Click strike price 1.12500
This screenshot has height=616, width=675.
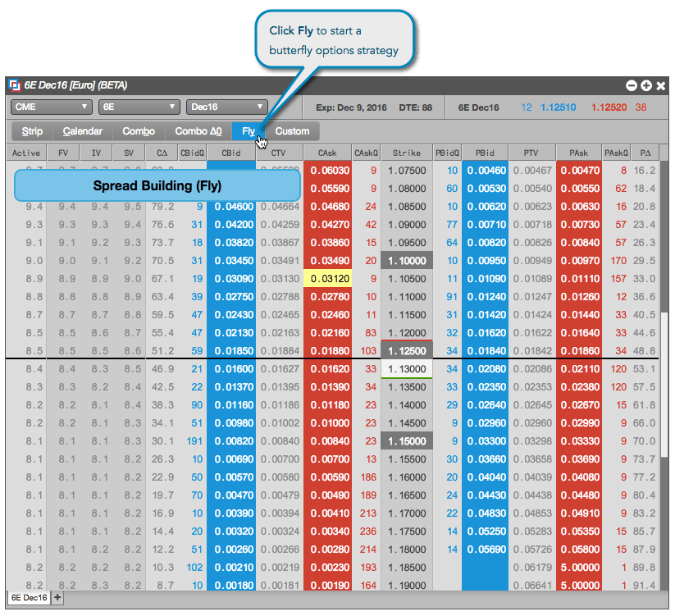407,351
